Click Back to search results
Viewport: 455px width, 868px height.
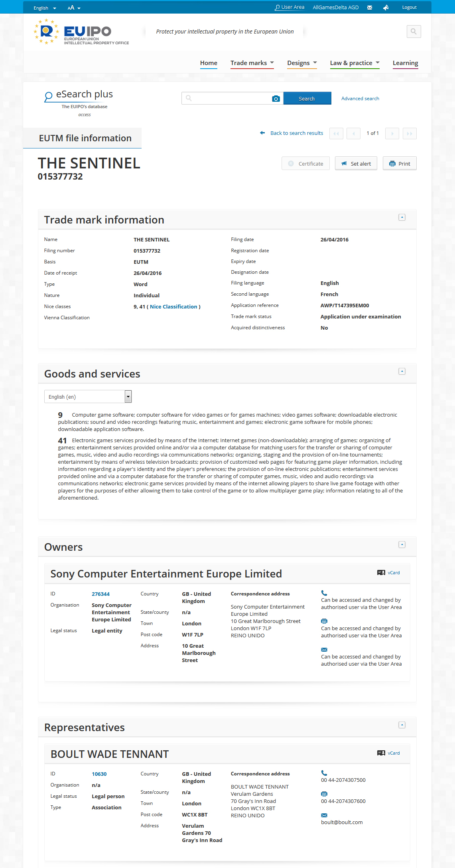tap(292, 133)
